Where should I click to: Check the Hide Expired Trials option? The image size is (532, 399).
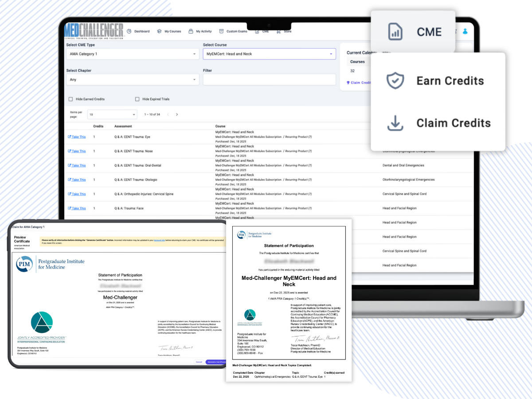coord(137,99)
